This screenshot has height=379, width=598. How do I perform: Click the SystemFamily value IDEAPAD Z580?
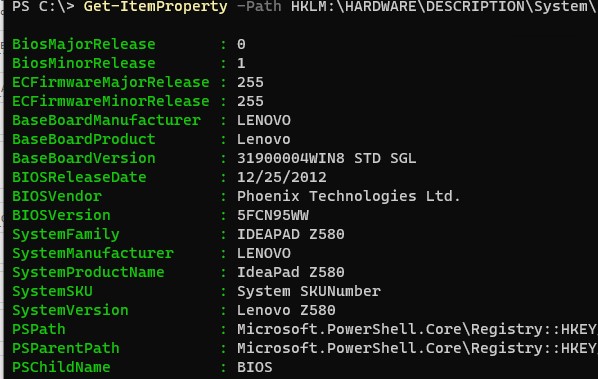(291, 234)
